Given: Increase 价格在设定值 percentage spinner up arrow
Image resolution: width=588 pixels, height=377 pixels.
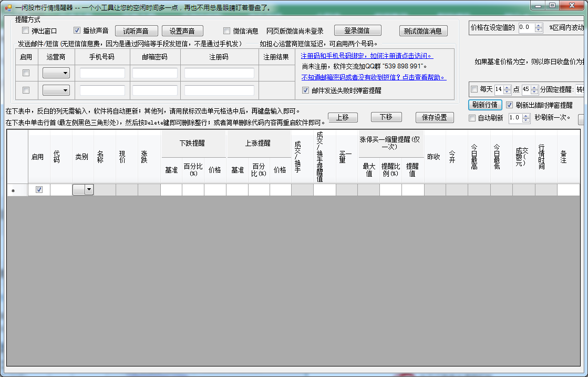Looking at the screenshot, I should click(x=539, y=26).
